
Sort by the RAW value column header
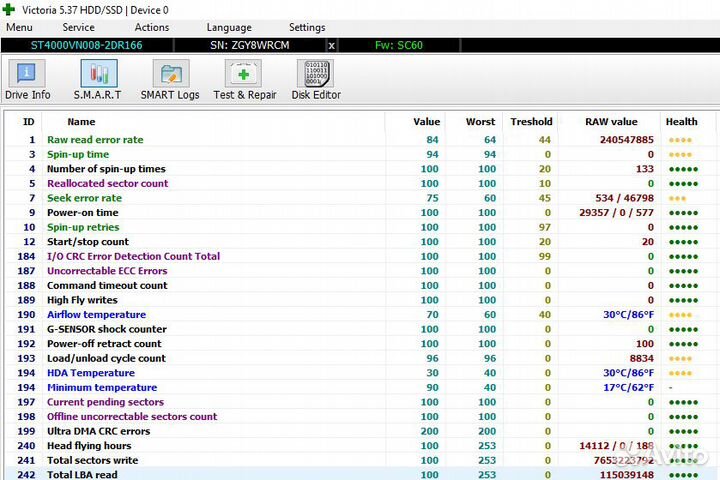pos(611,122)
